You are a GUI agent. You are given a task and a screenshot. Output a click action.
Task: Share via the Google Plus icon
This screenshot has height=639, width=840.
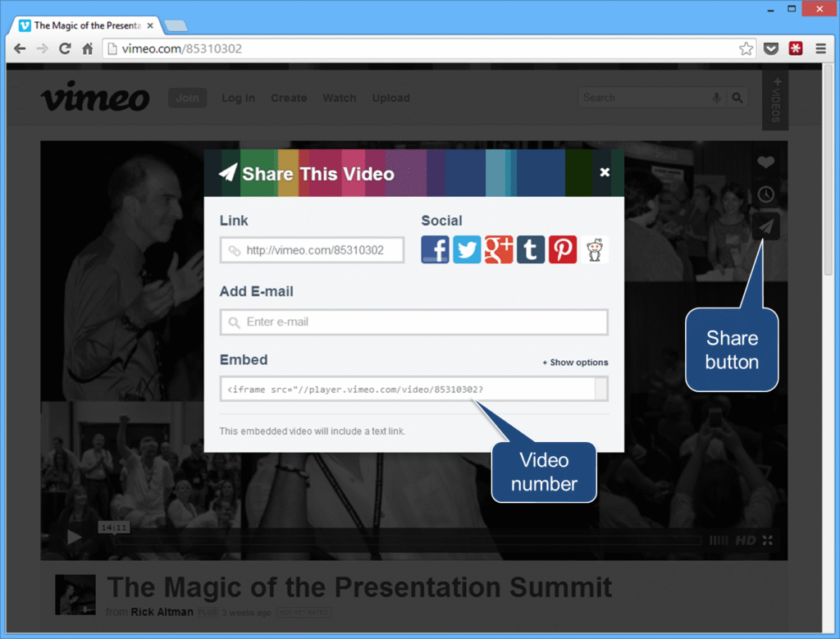(x=499, y=249)
